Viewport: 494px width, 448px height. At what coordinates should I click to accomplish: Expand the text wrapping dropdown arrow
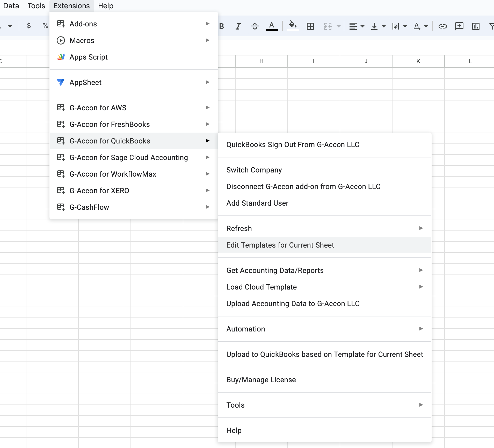click(x=405, y=26)
